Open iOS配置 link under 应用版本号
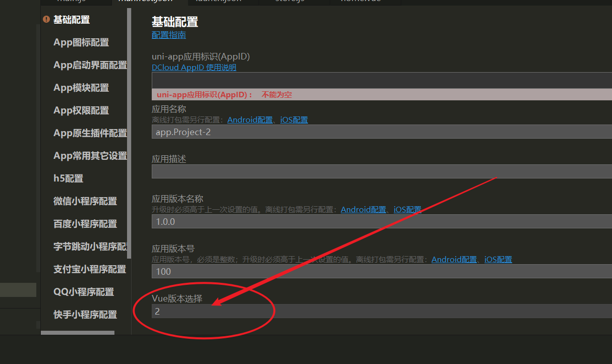 click(498, 260)
